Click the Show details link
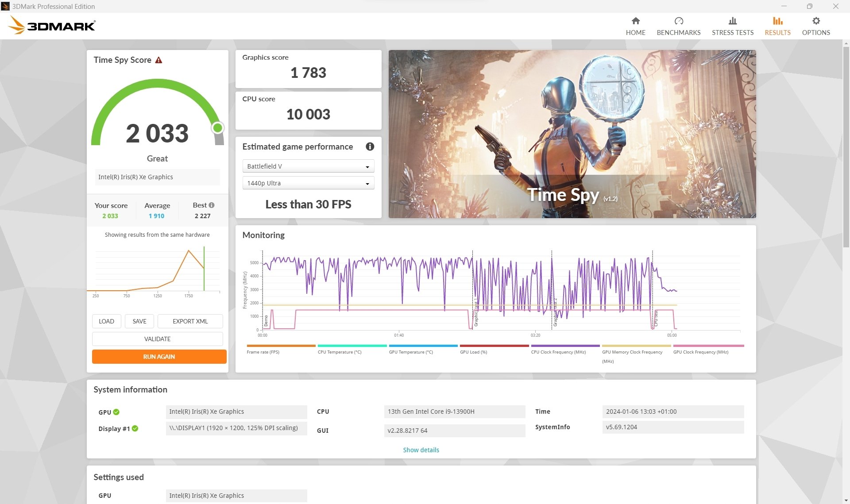 (421, 450)
